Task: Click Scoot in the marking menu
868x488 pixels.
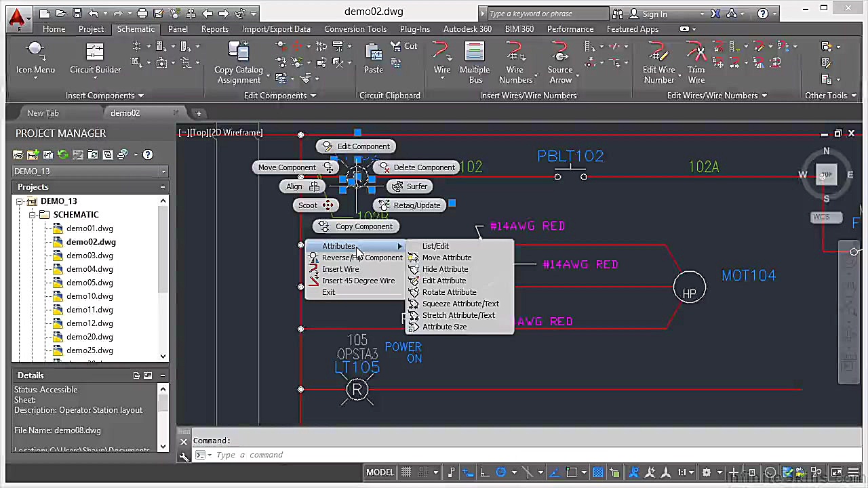Action: (x=316, y=205)
